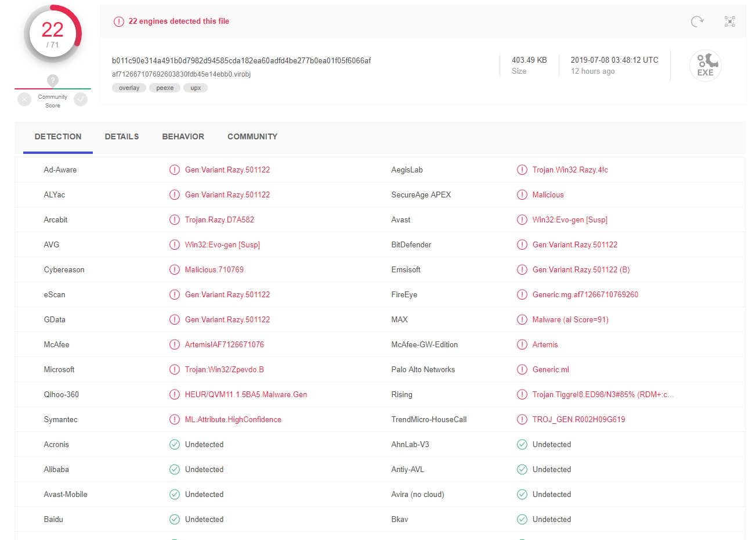Click the reanalyze refresh icon
The image size is (756, 540).
(697, 21)
